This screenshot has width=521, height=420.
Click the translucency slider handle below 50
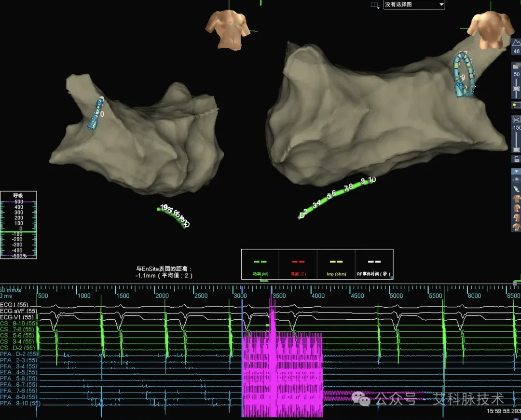(516, 89)
